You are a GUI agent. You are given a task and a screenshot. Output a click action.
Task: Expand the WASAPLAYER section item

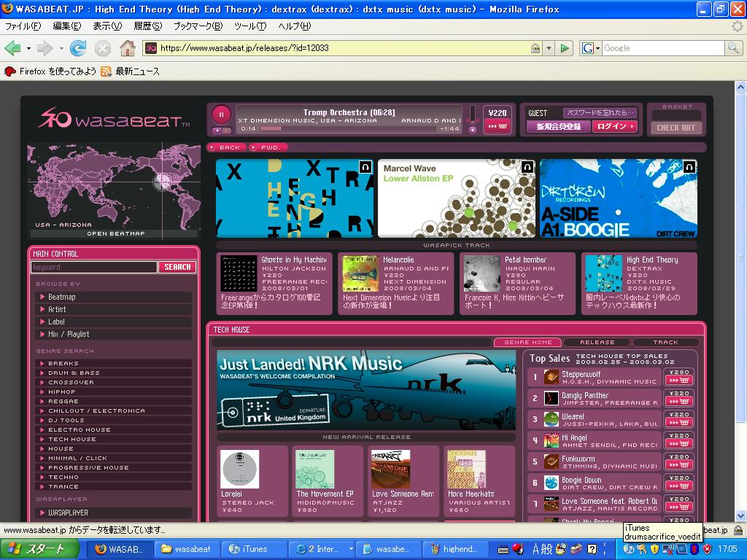tap(114, 513)
